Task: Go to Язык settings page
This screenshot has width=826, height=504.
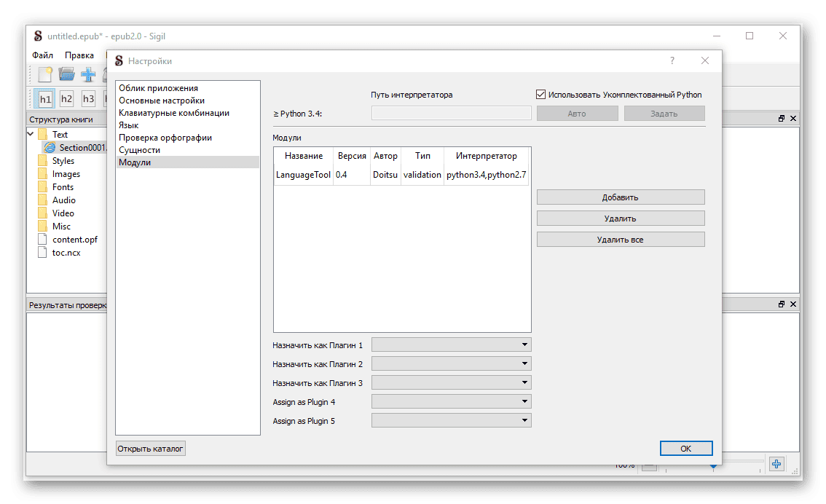Action: [x=188, y=125]
